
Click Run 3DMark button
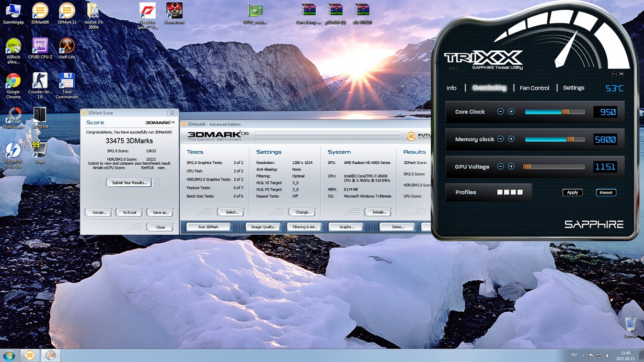(208, 227)
